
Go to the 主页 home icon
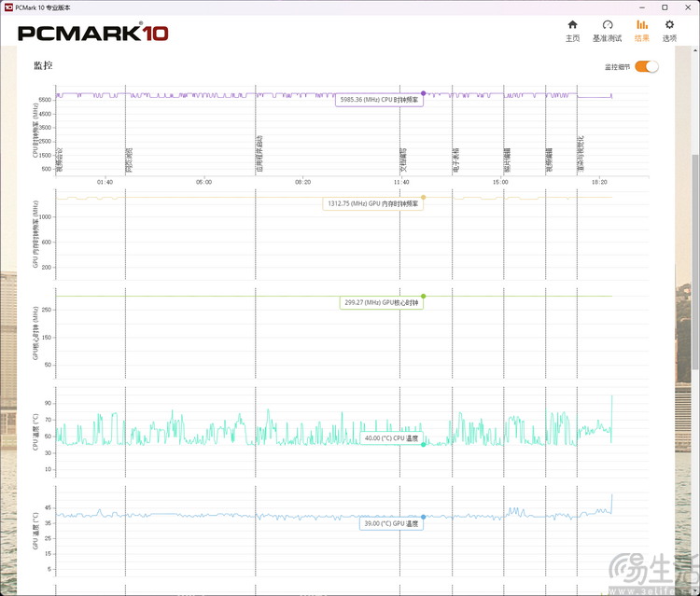(x=572, y=24)
